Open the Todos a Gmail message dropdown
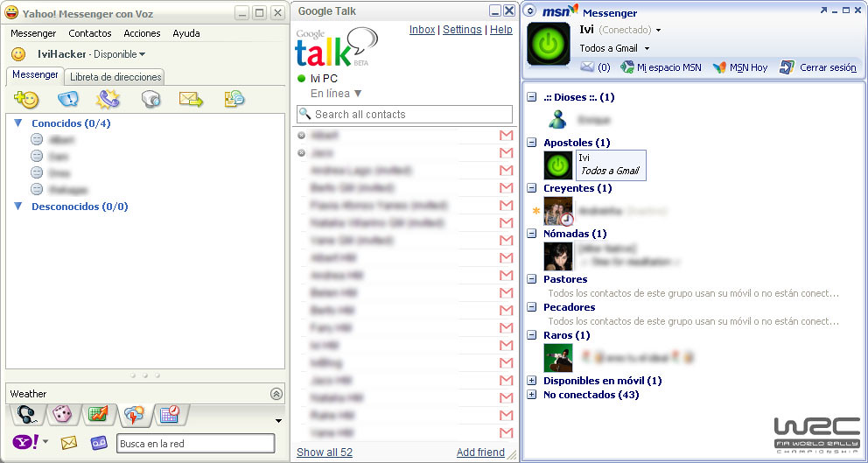The width and height of the screenshot is (868, 463). pos(647,49)
